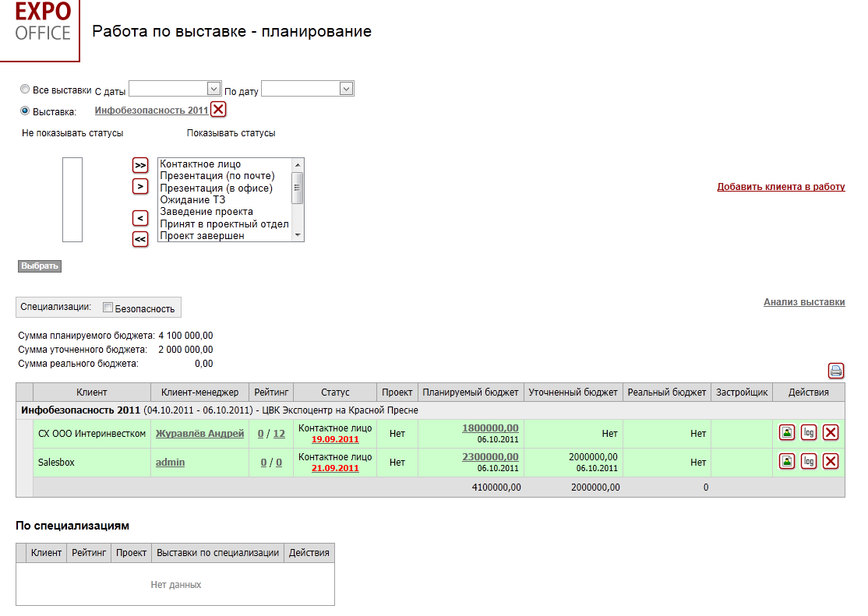868x616 pixels.
Task: Move all statuses left with >> button
Action: pyautogui.click(x=140, y=165)
